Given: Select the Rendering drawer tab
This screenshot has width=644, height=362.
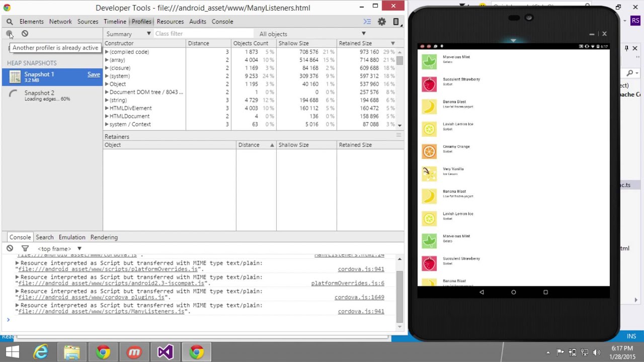Looking at the screenshot, I should point(104,237).
